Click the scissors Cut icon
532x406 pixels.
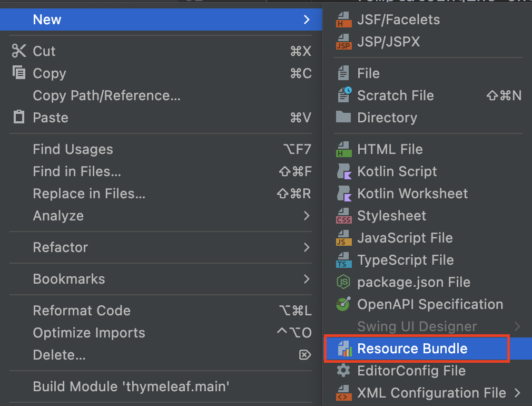click(x=19, y=51)
